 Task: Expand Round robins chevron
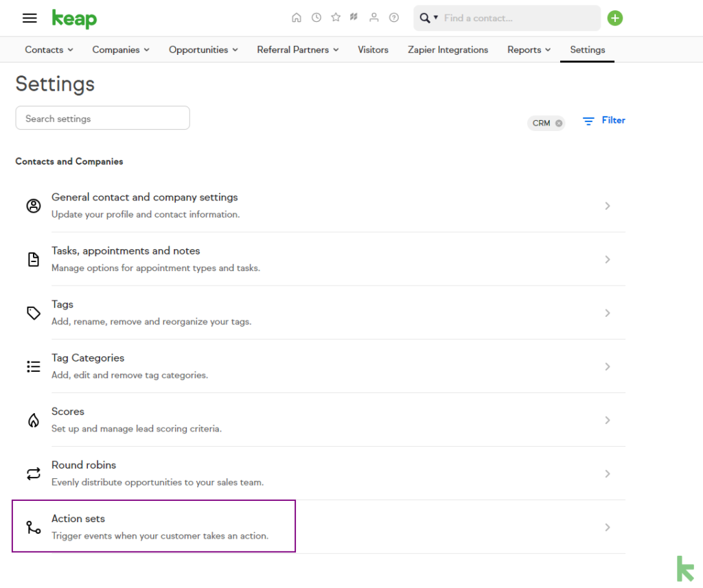(608, 473)
